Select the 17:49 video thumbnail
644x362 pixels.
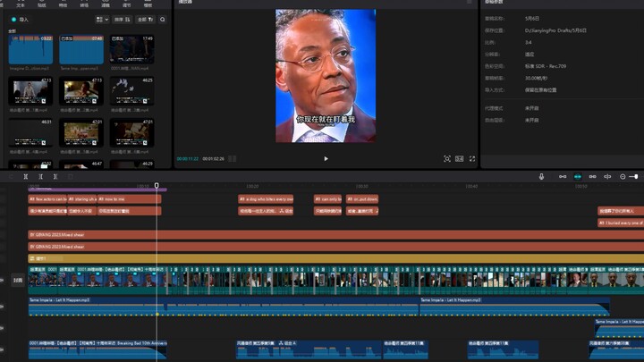131,49
